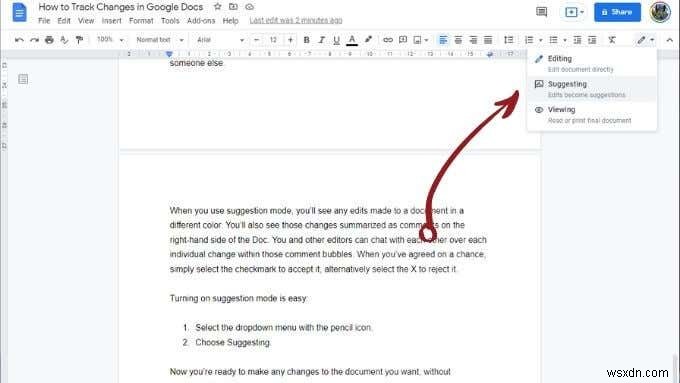Open last edit version history link
This screenshot has width=680, height=383.
296,20
